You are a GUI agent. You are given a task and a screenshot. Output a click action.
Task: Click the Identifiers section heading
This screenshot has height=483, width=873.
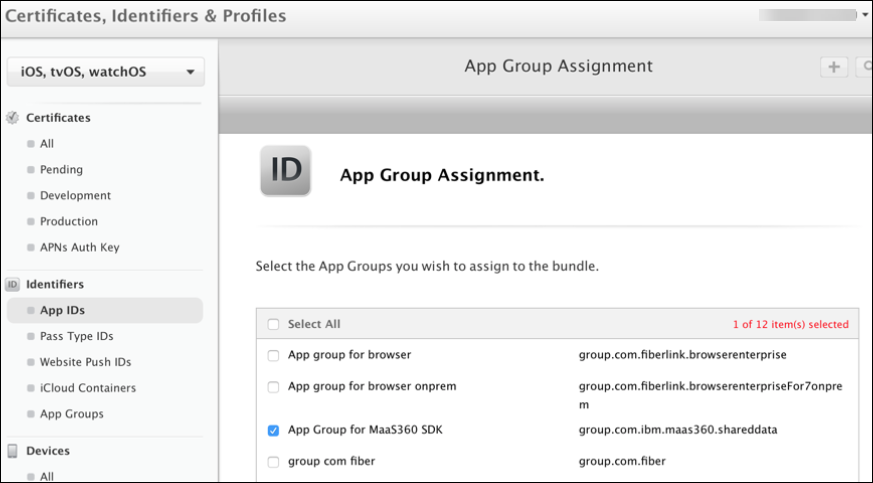(x=55, y=284)
